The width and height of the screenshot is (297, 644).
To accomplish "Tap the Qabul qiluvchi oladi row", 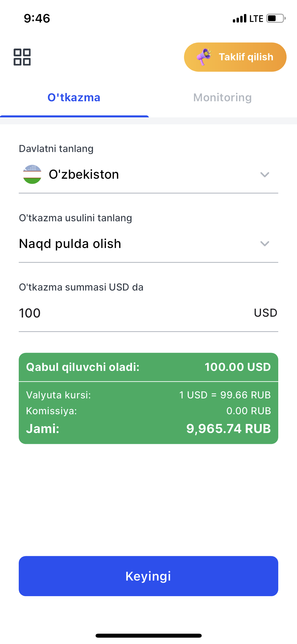I will pos(148,367).
